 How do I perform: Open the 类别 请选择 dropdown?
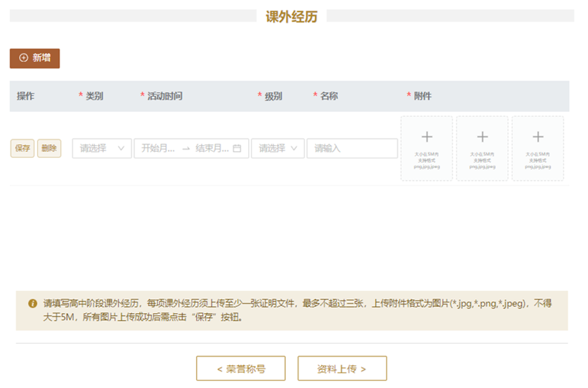[101, 148]
